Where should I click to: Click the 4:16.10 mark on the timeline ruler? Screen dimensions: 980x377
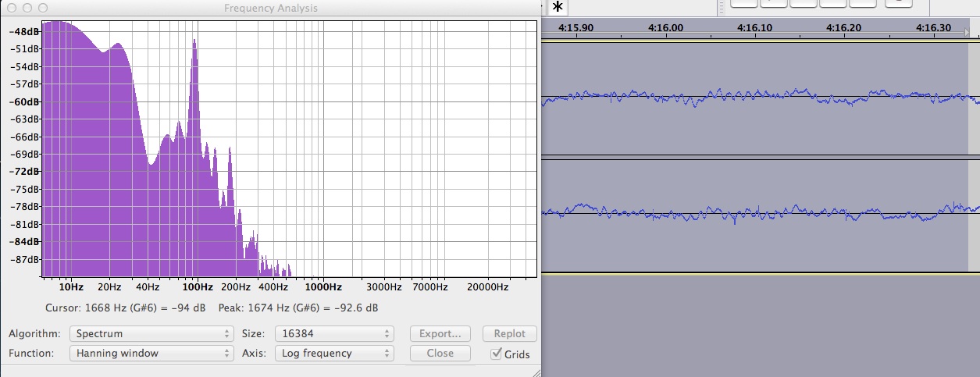pos(754,27)
